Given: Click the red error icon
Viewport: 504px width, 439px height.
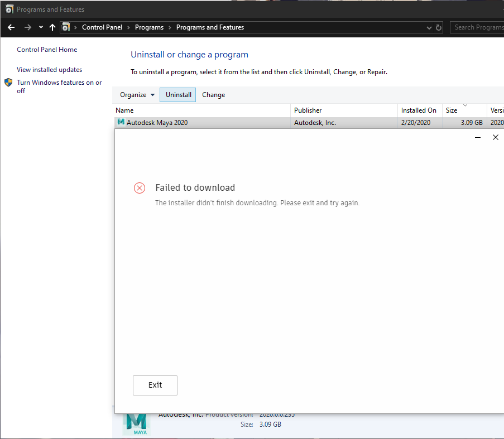Looking at the screenshot, I should pyautogui.click(x=140, y=188).
